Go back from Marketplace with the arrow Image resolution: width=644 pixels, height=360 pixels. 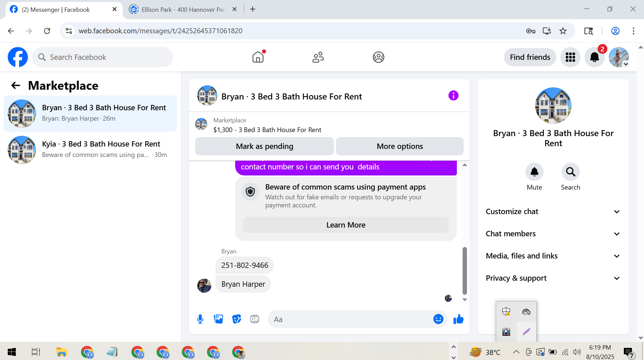(16, 85)
